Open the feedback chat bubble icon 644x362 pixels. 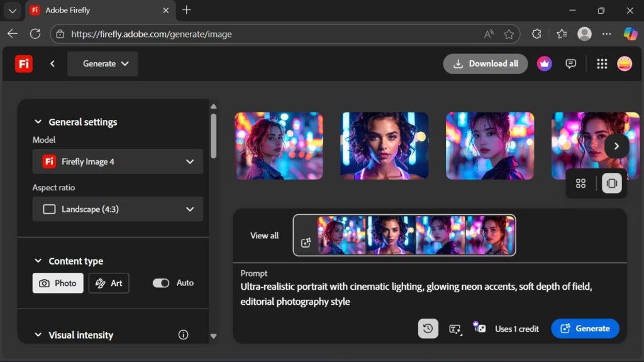[x=570, y=63]
